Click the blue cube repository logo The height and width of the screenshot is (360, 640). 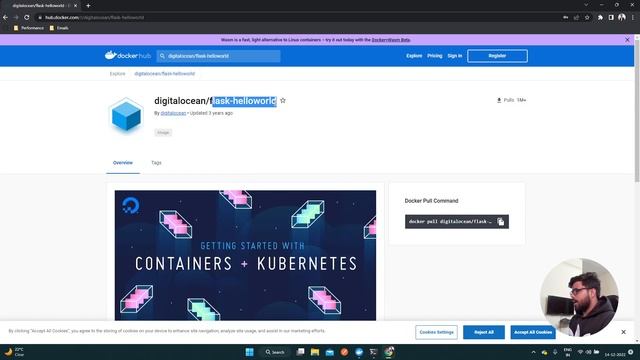[126, 116]
